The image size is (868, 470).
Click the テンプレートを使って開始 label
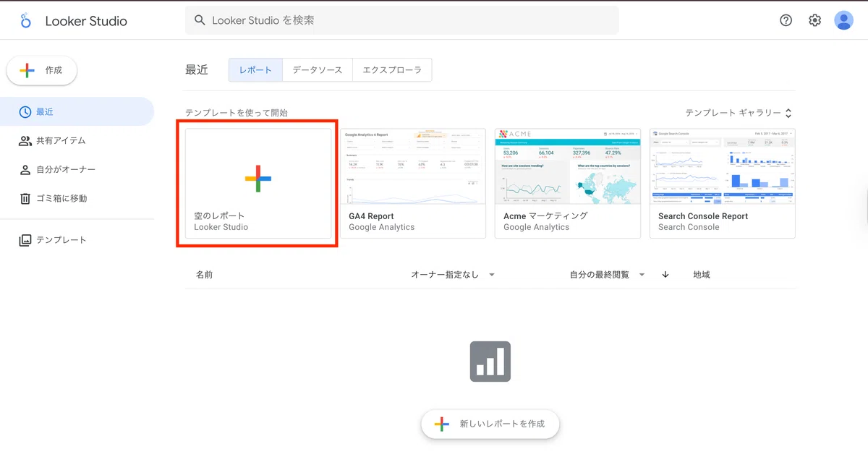pos(237,113)
